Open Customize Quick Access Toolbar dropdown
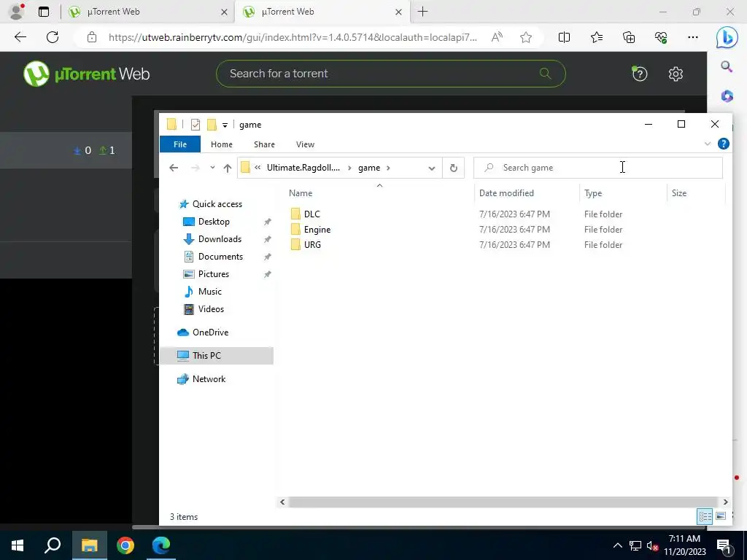Screen dimensions: 747x560 click(225, 125)
